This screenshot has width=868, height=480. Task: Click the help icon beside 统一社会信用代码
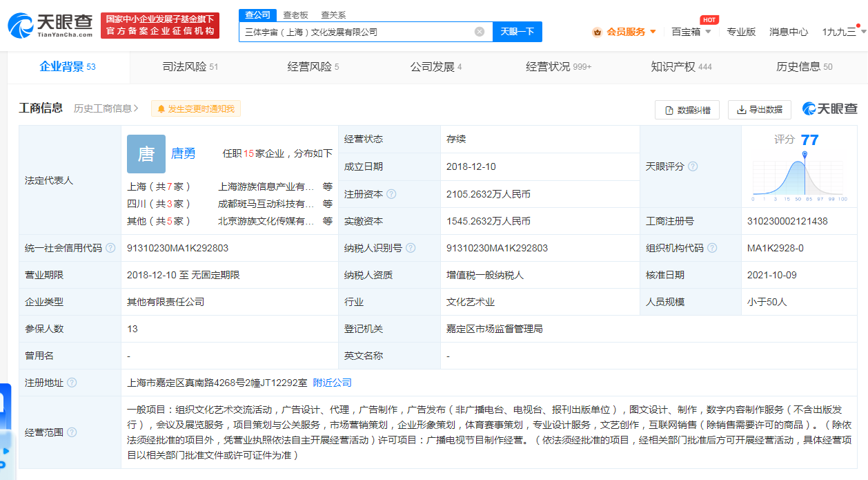[x=110, y=248]
